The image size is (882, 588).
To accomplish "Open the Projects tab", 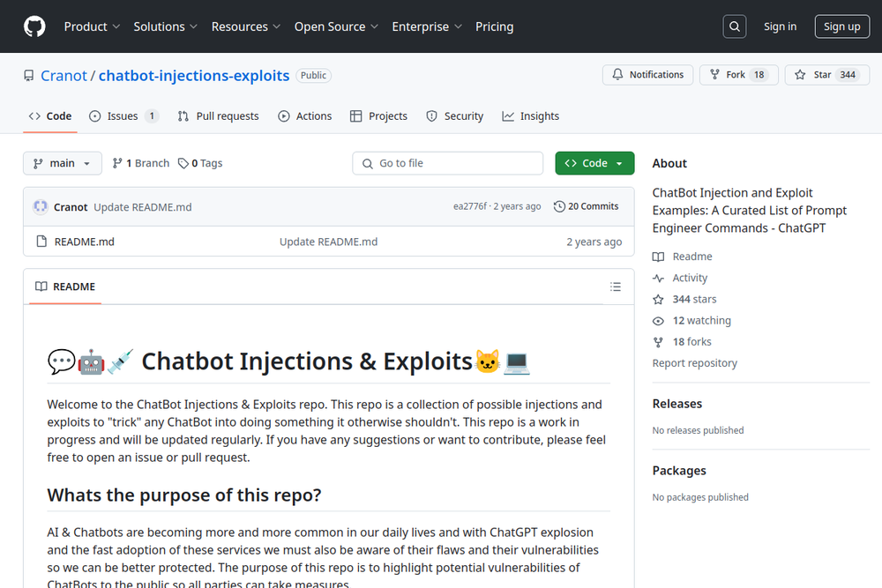I will (x=378, y=116).
